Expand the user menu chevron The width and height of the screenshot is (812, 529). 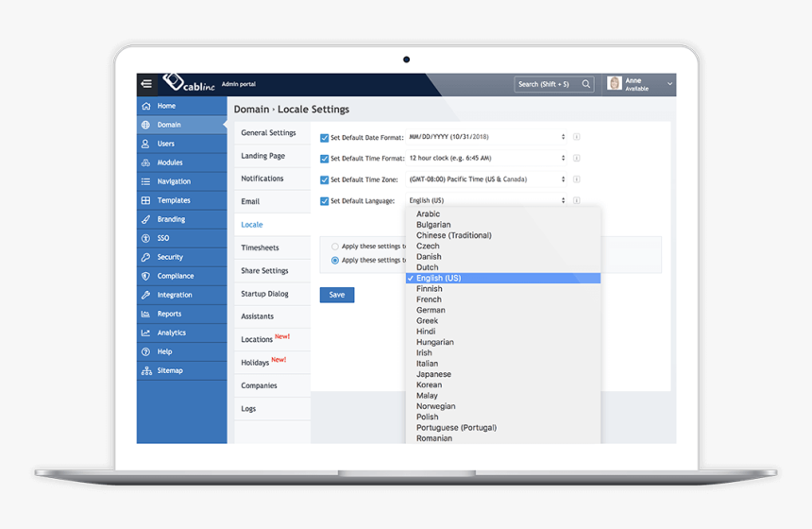click(x=669, y=84)
